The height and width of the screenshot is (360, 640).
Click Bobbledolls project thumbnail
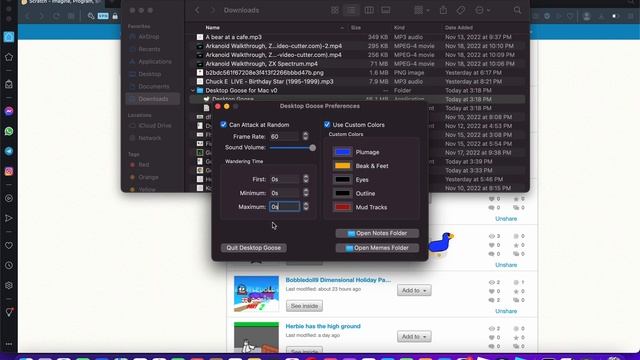(256, 293)
